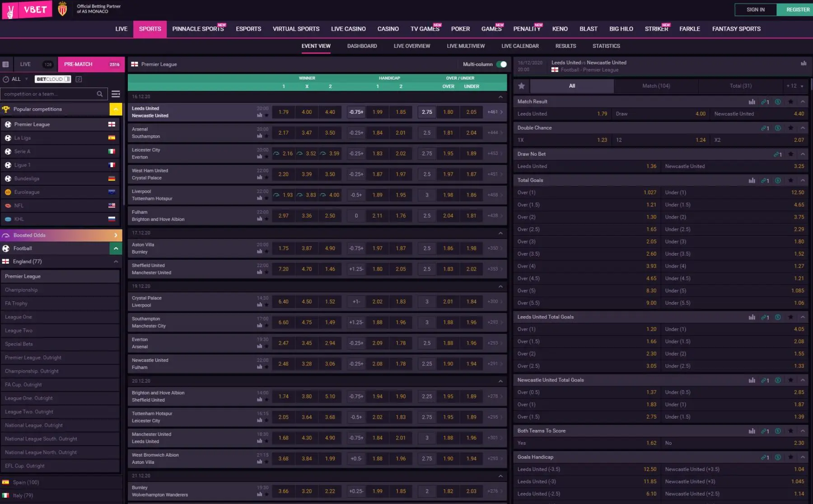Open the hamburger list menu icon
This screenshot has width=813, height=504.
pyautogui.click(x=116, y=94)
